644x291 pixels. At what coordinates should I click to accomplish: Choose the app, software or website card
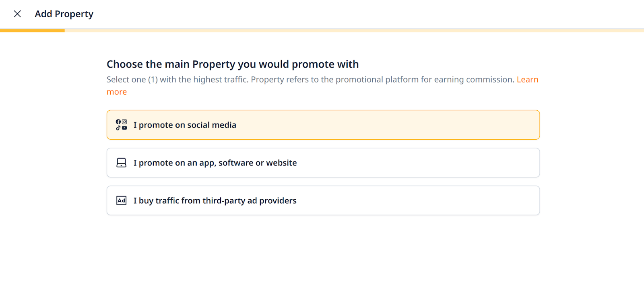tap(402, 163)
